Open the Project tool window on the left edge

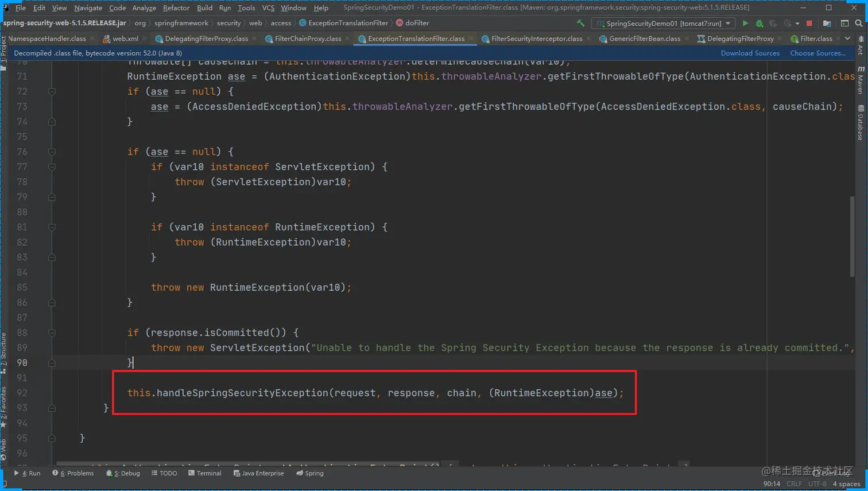[3, 53]
